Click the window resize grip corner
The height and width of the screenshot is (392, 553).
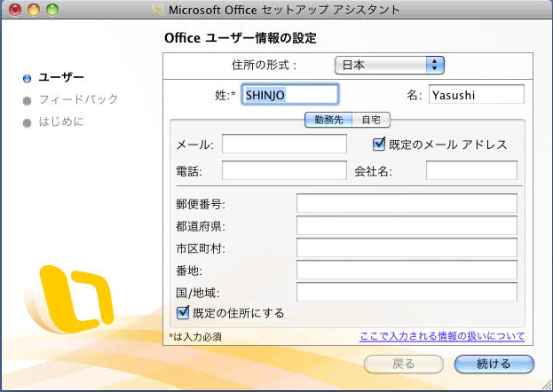547,387
